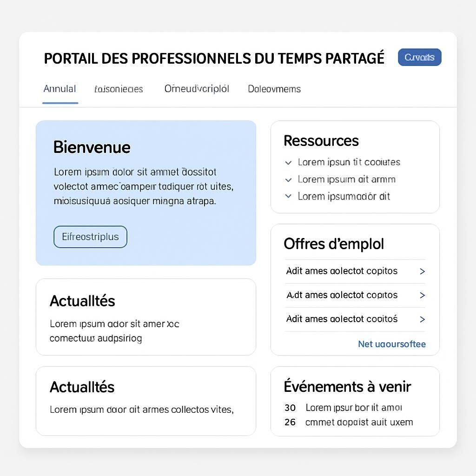This screenshot has height=476, width=476.
Task: Click the arrow on the third job offer
Action: pyautogui.click(x=422, y=319)
